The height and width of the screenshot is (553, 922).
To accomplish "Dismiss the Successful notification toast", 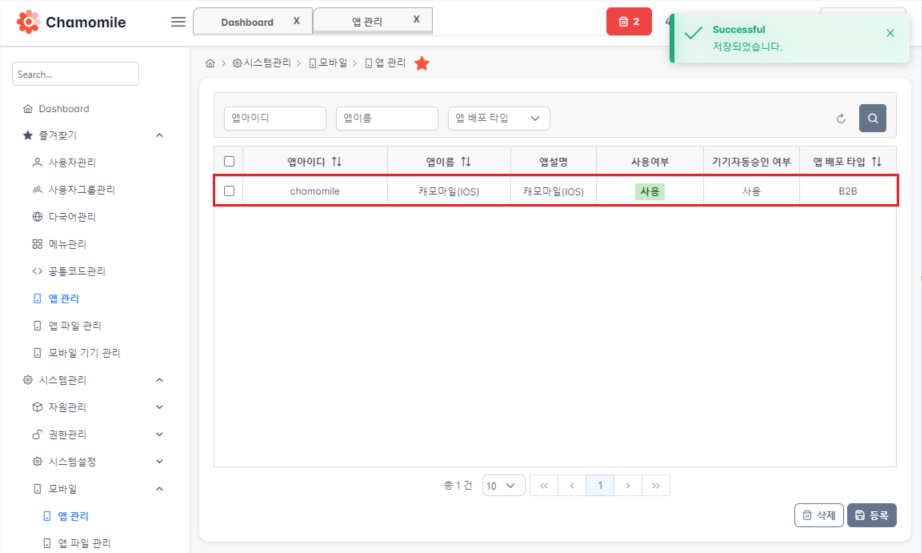I will tap(890, 33).
